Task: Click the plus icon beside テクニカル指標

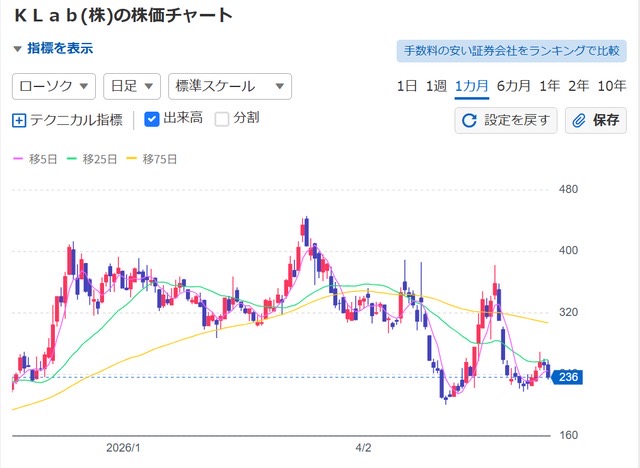Action: [19, 120]
